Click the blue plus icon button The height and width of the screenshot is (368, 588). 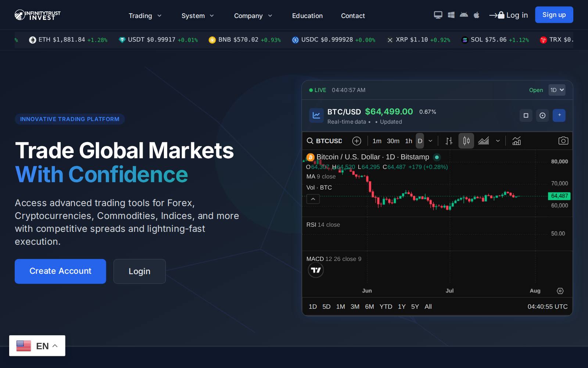click(559, 115)
